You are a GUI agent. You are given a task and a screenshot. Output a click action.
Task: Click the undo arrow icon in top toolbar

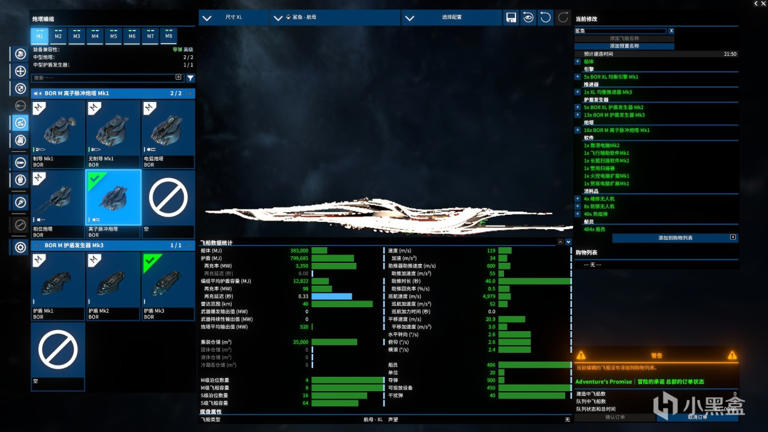click(546, 18)
